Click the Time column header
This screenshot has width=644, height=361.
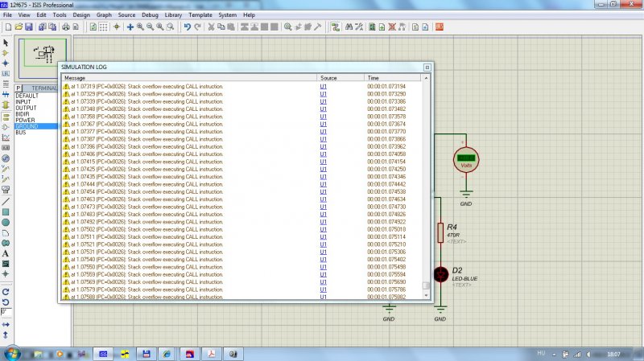[374, 78]
